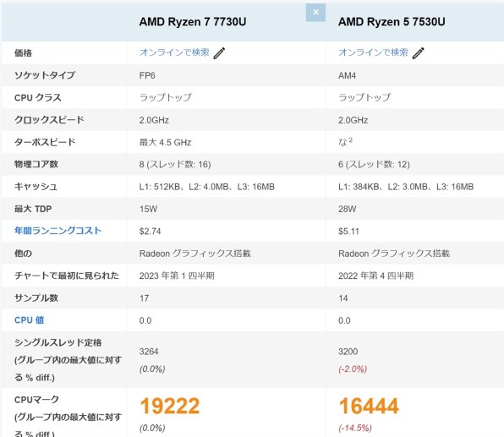Screen dimensions: 504x437
Task: Click pencil icon for Ryzen 5 7530U price
Action: click(419, 53)
